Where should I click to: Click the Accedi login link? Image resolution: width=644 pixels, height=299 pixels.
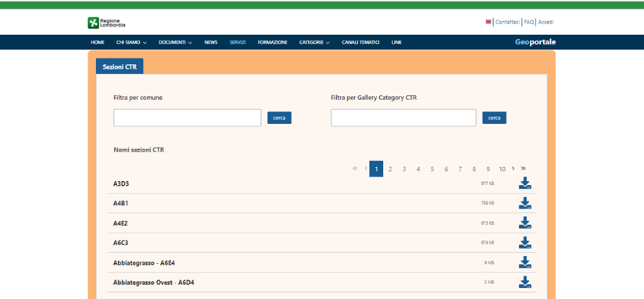pos(546,22)
